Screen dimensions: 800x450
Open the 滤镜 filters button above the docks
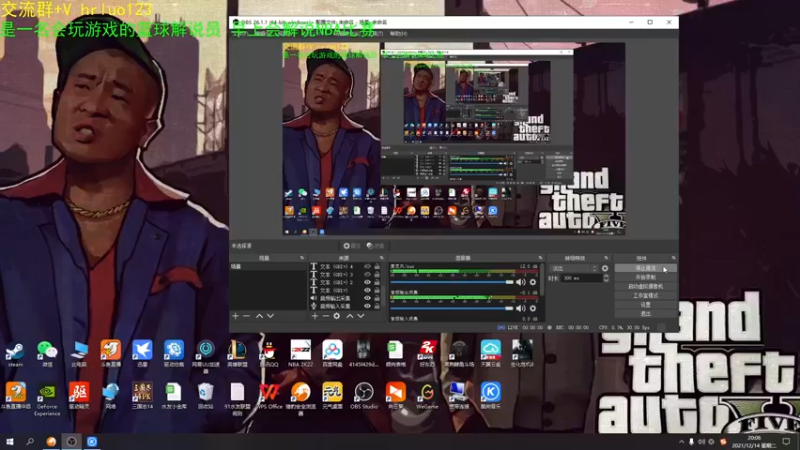tap(376, 246)
